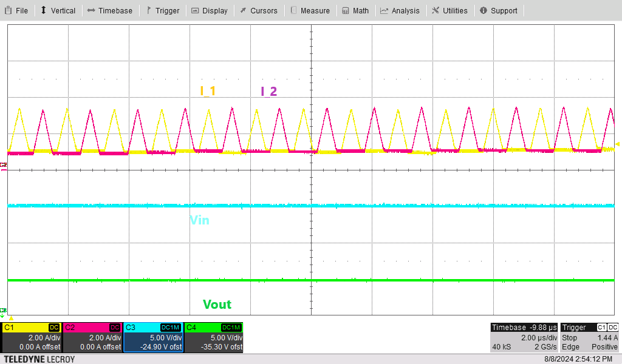Open the C2 channel descriptor box
The image size is (622, 364).
coord(92,337)
